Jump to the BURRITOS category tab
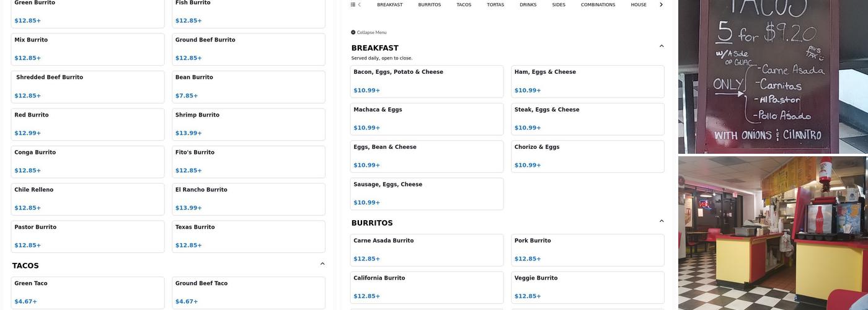 click(x=430, y=4)
